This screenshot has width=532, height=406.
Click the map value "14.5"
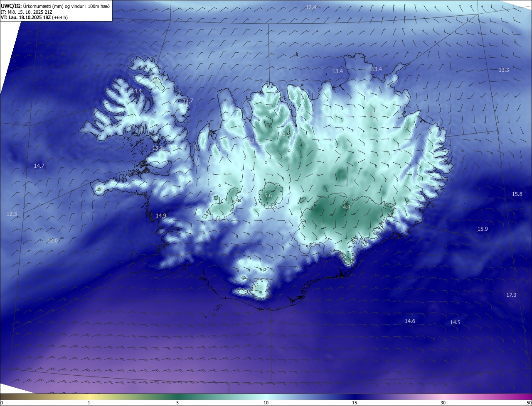tap(455, 322)
